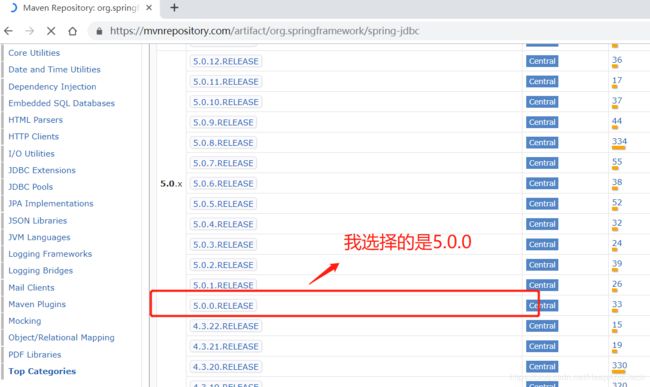Open usages count 33 for 5.0.0.RELEASE

pyautogui.click(x=617, y=304)
